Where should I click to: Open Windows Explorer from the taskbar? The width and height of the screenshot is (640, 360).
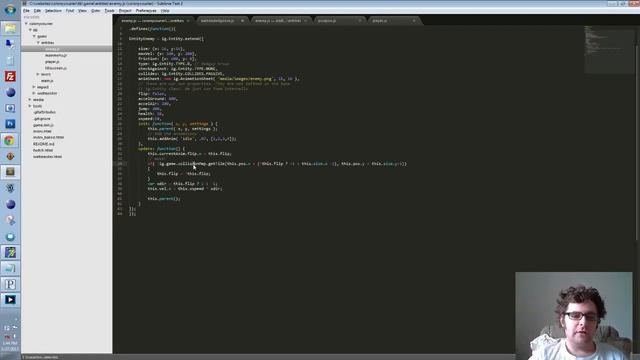point(10,28)
